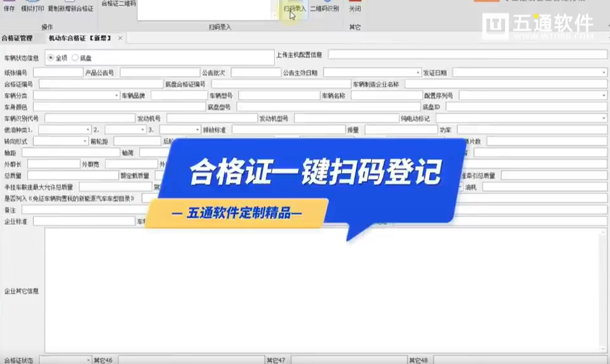Click the 扫码录入 scan entry button
Viewport: 610px width, 364px height.
point(294,8)
